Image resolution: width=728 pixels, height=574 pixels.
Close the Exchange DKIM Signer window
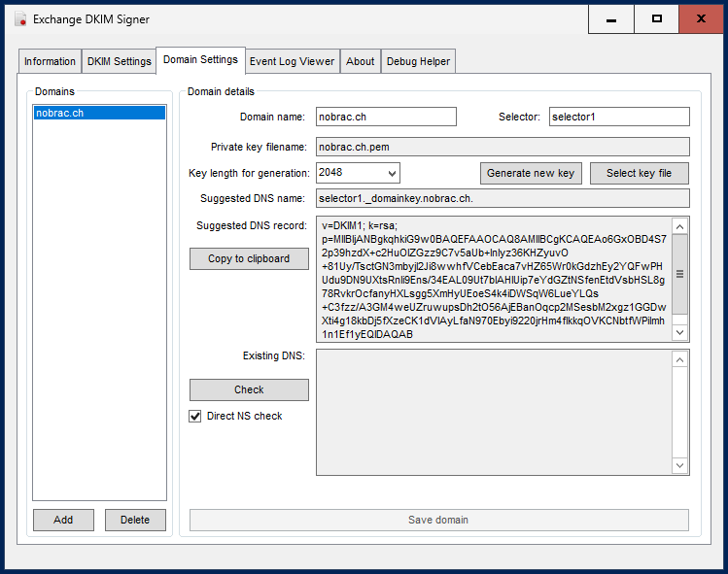(701, 19)
